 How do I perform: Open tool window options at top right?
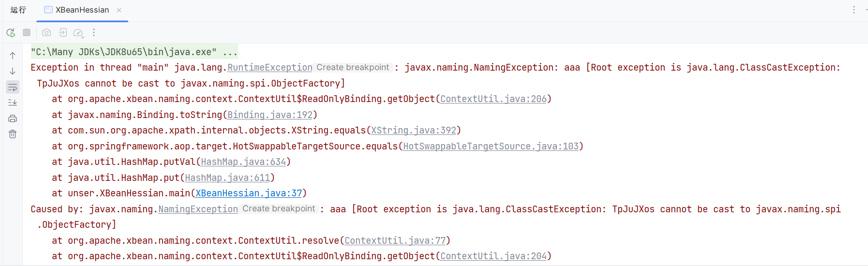coord(854,10)
